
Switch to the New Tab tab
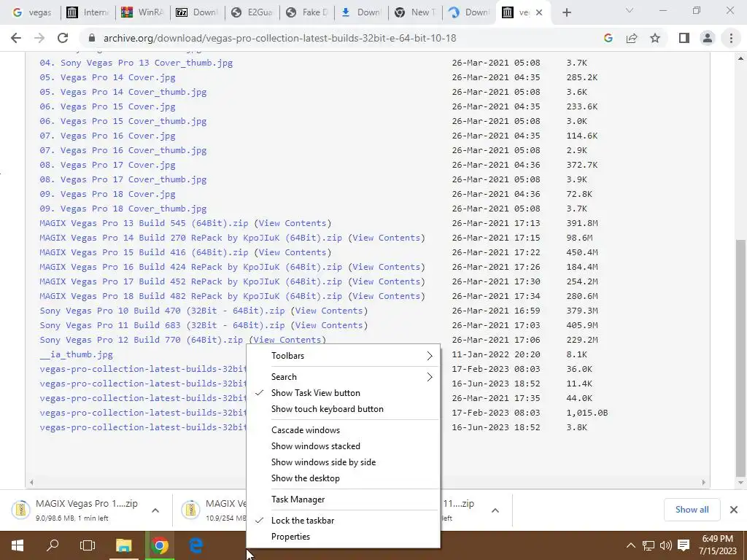coord(414,12)
